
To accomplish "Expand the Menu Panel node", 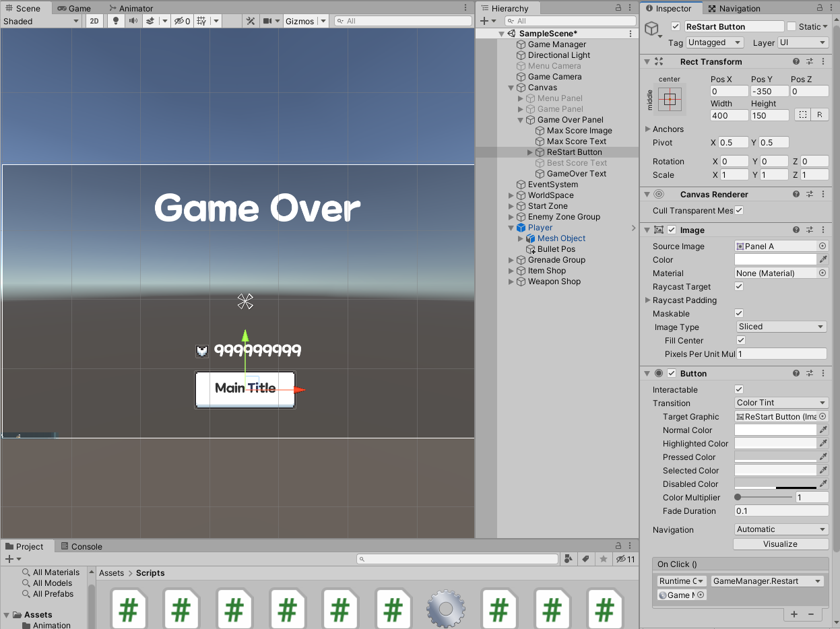I will [521, 98].
